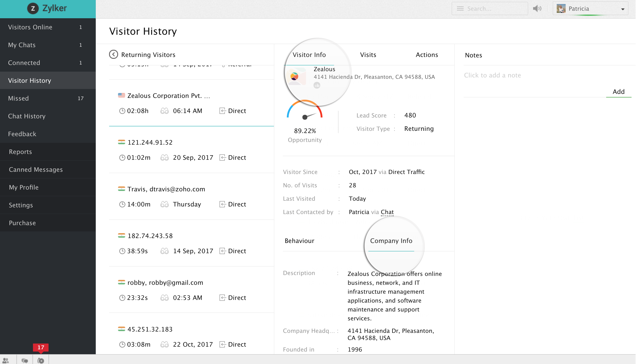Open the visitors icon in bottom bar
636x364 pixels.
6,360
